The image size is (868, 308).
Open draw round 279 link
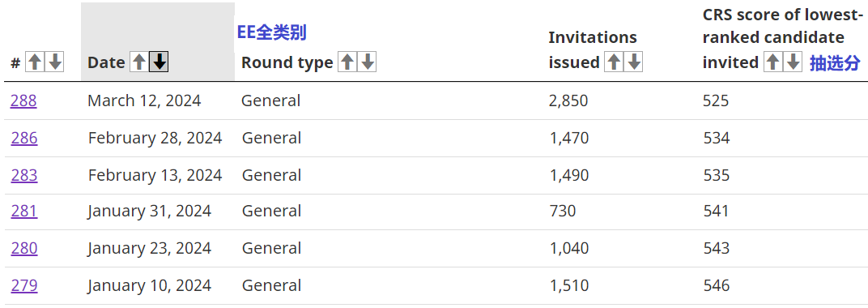(23, 286)
